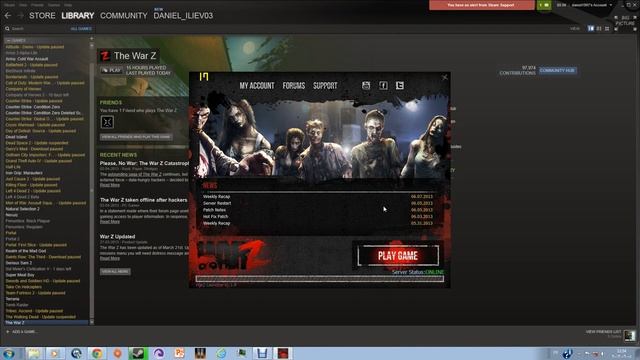This screenshot has width=640, height=360.
Task: Select the grid view icon next to View
Action: click(x=607, y=29)
